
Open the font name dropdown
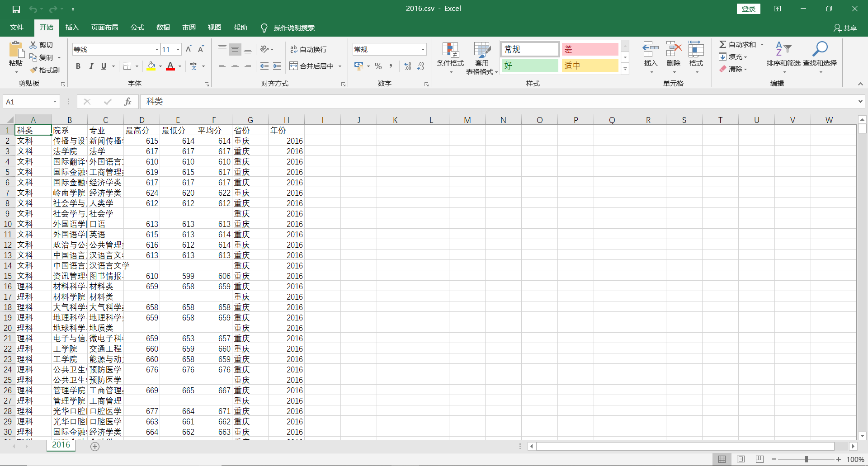tap(157, 49)
